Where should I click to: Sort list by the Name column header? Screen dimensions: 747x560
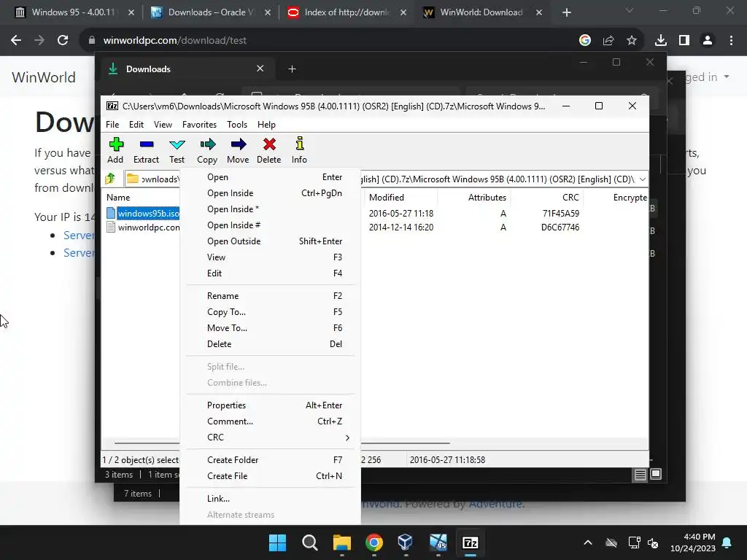tap(118, 197)
